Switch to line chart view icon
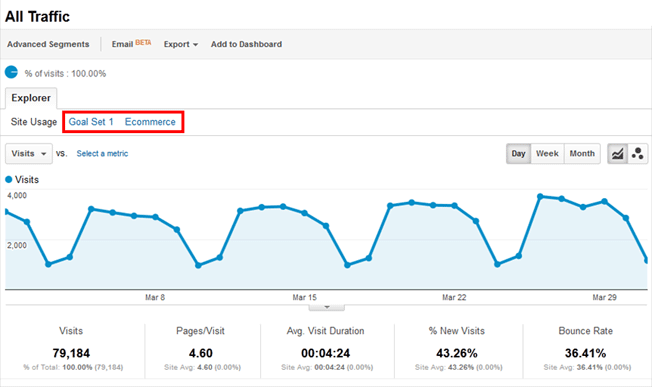The image size is (652, 387). click(x=617, y=154)
